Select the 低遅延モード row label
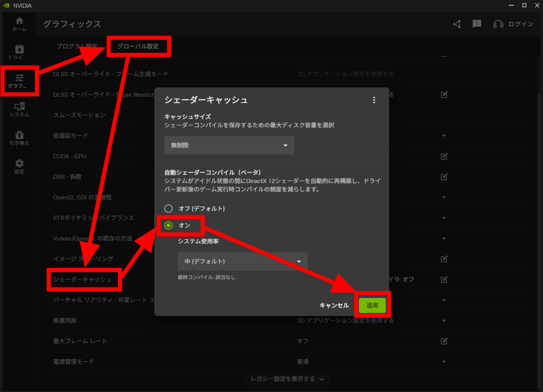Screen dimensions: 543x392 point(71,136)
